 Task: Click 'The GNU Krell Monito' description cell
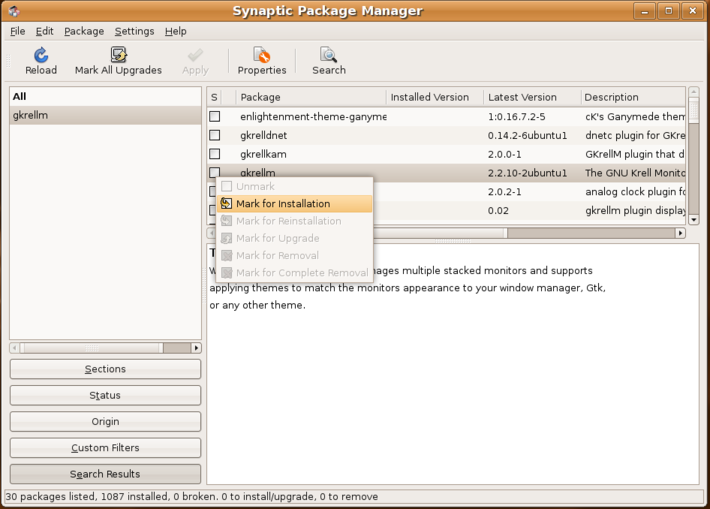635,173
